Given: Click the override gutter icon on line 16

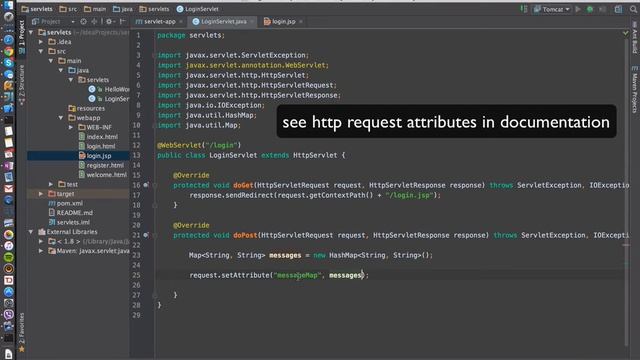Looking at the screenshot, I should pyautogui.click(x=146, y=185).
